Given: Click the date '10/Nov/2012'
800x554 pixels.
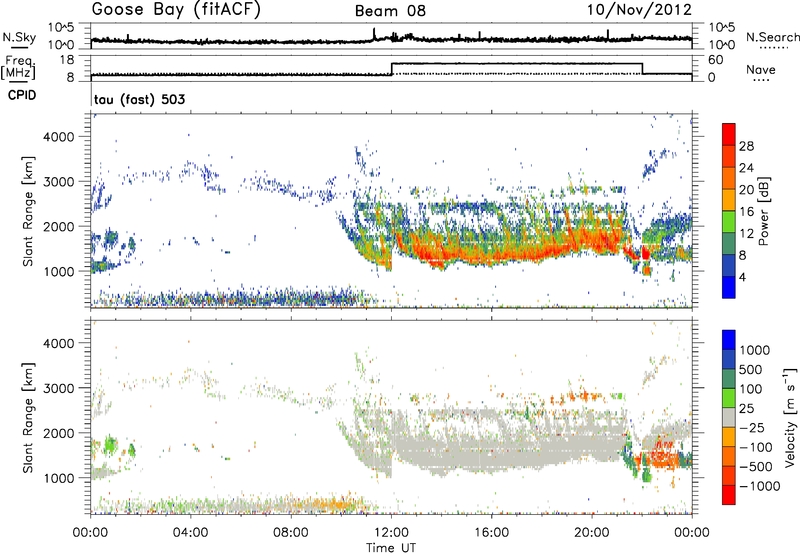Looking at the screenshot, I should click(x=639, y=10).
